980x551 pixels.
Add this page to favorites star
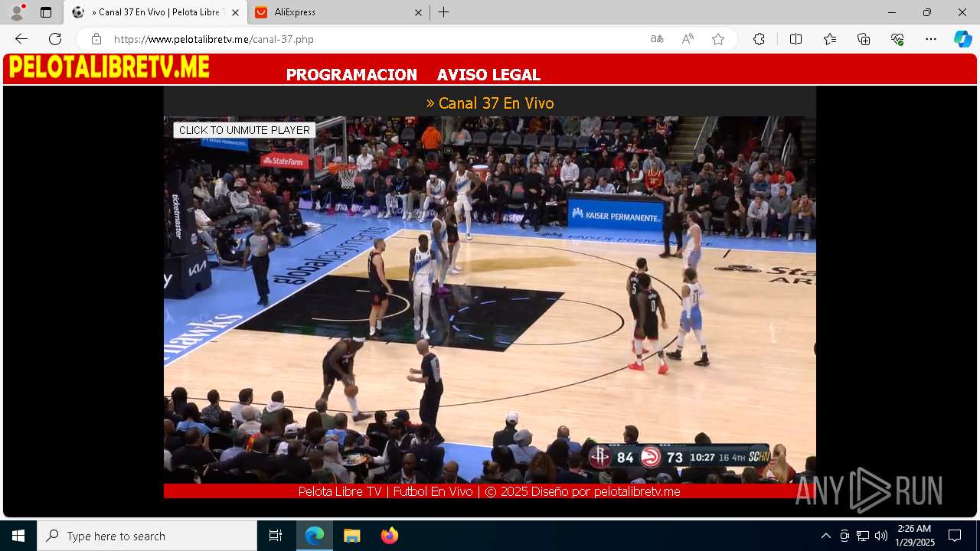[x=718, y=39]
